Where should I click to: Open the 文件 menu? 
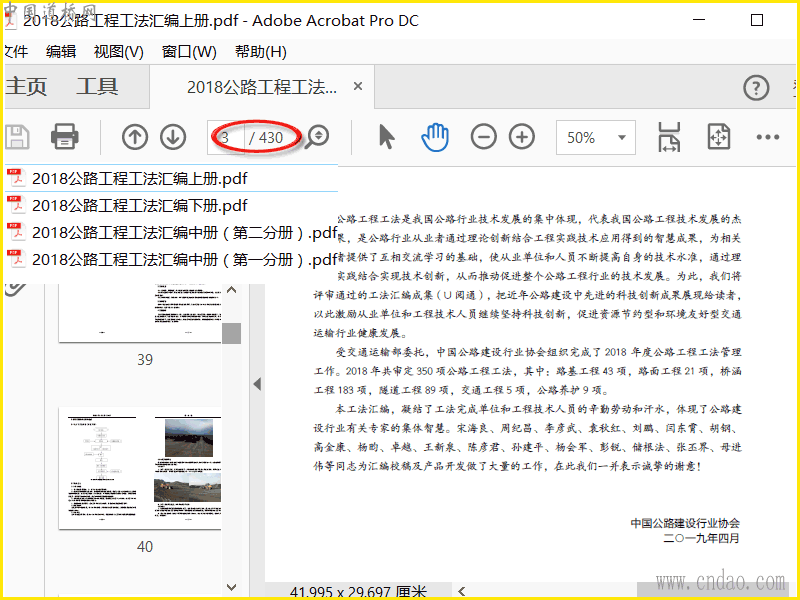16,52
